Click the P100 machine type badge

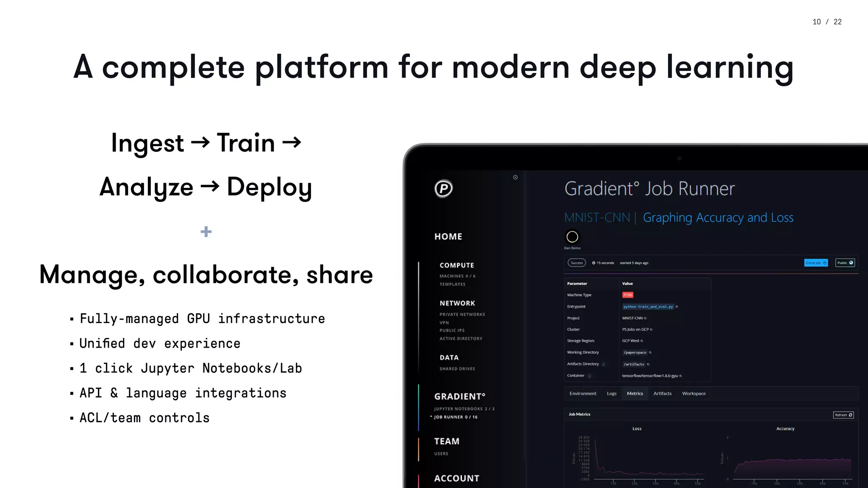628,295
